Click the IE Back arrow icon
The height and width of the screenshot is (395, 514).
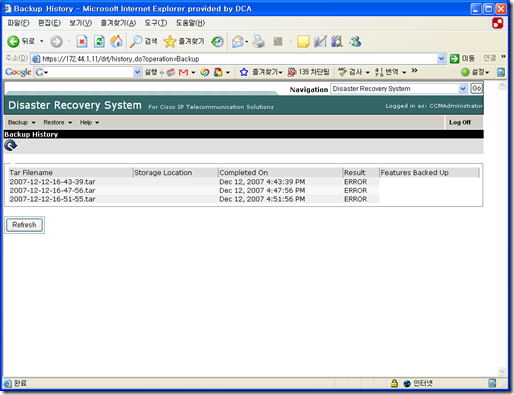(13, 42)
